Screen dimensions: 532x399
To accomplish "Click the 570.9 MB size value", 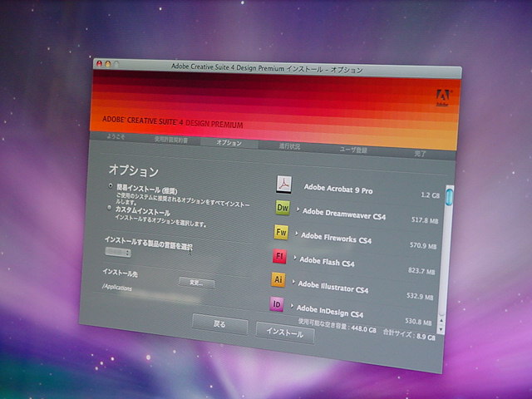I will [x=423, y=245].
